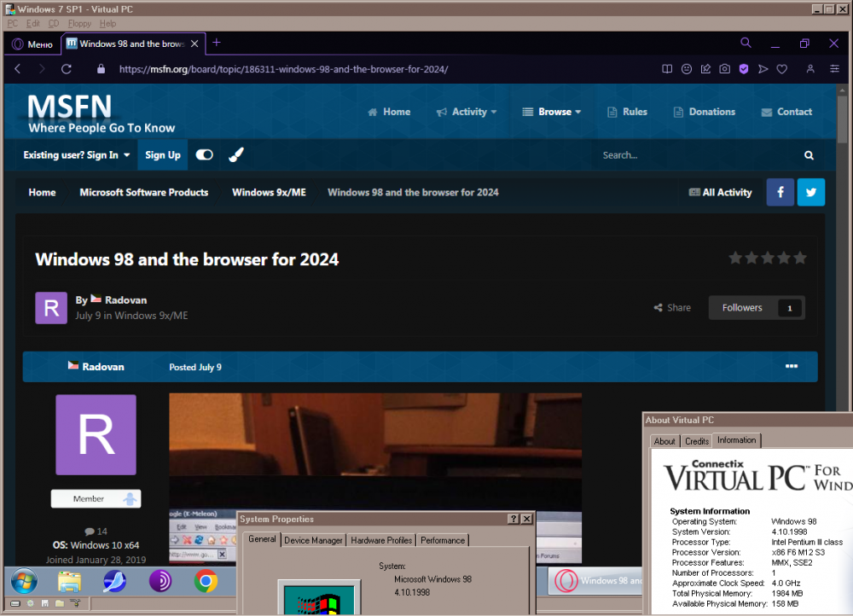The height and width of the screenshot is (616, 853).
Task: Open the Windows 9x/ME breadcrumb link
Action: coord(269,193)
